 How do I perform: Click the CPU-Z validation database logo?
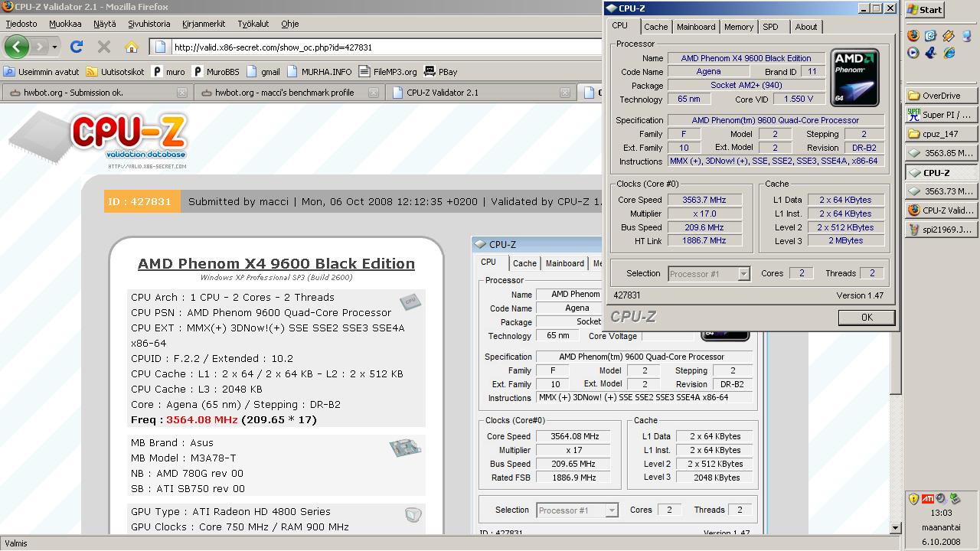pos(99,141)
